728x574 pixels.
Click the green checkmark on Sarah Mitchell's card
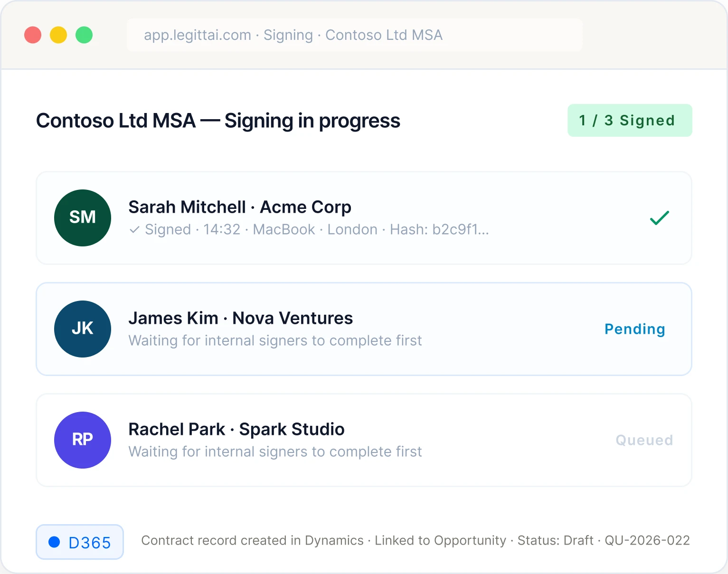point(660,217)
